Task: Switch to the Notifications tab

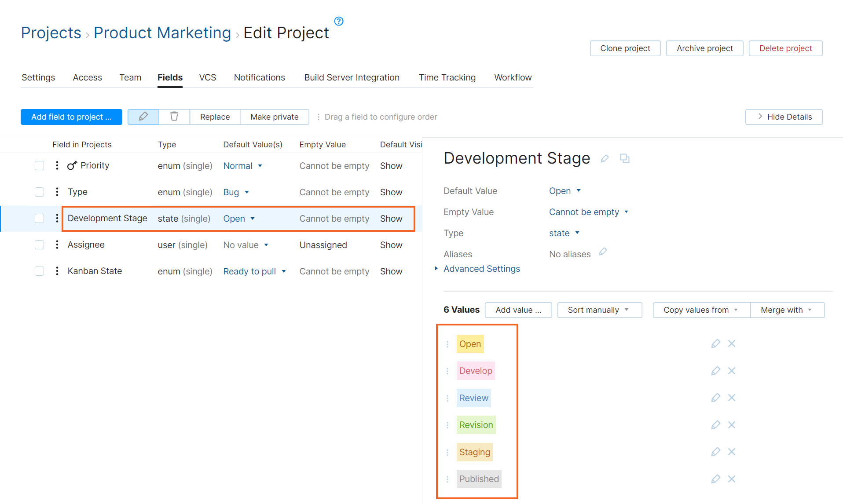Action: click(259, 77)
